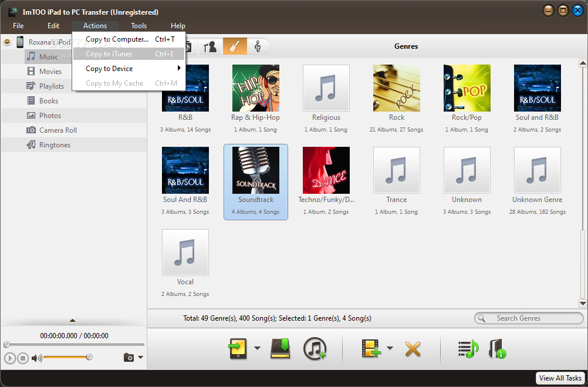Choose Copy to iTunes menu entry
588x387 pixels.
click(x=129, y=53)
